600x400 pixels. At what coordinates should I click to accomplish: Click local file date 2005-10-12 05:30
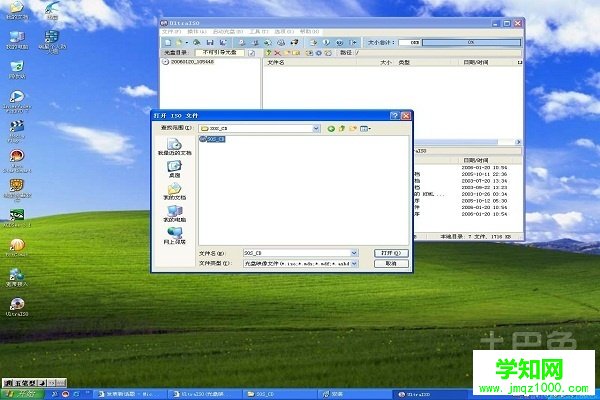coord(484,201)
